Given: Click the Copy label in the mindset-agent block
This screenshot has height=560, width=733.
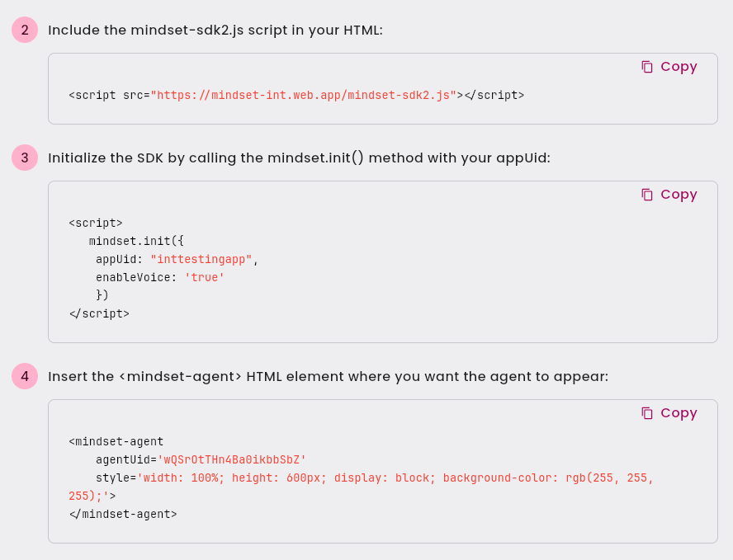Looking at the screenshot, I should click(679, 413).
